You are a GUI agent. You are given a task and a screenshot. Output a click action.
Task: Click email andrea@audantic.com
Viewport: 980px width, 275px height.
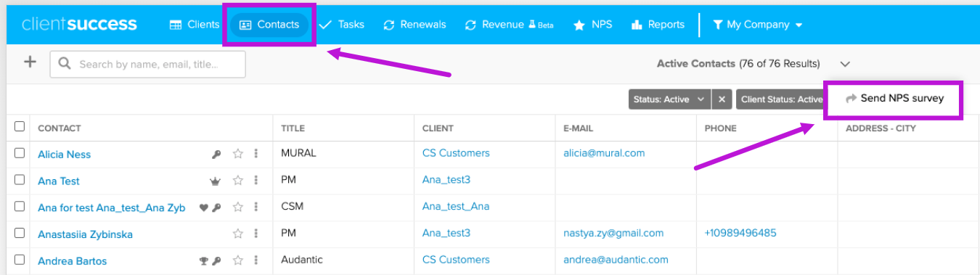click(616, 260)
